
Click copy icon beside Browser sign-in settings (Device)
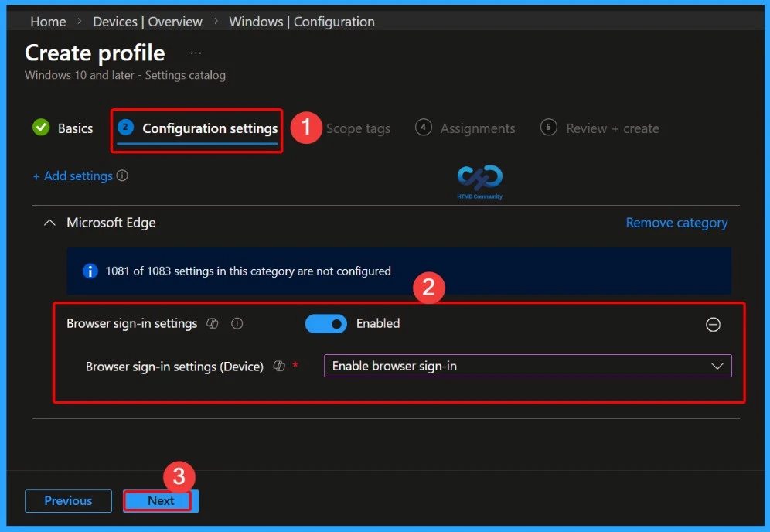pyautogui.click(x=279, y=366)
